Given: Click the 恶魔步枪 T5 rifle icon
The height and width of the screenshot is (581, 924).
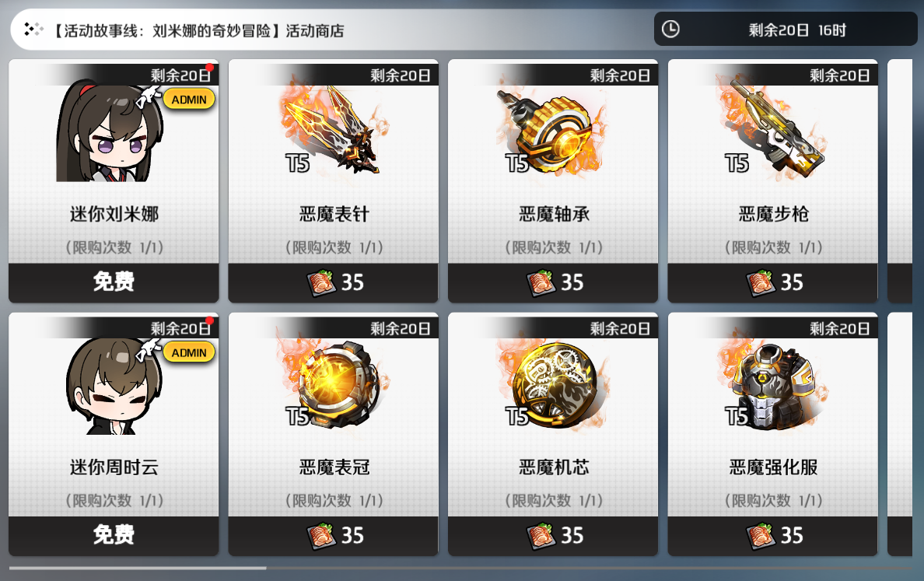Looking at the screenshot, I should (772, 128).
